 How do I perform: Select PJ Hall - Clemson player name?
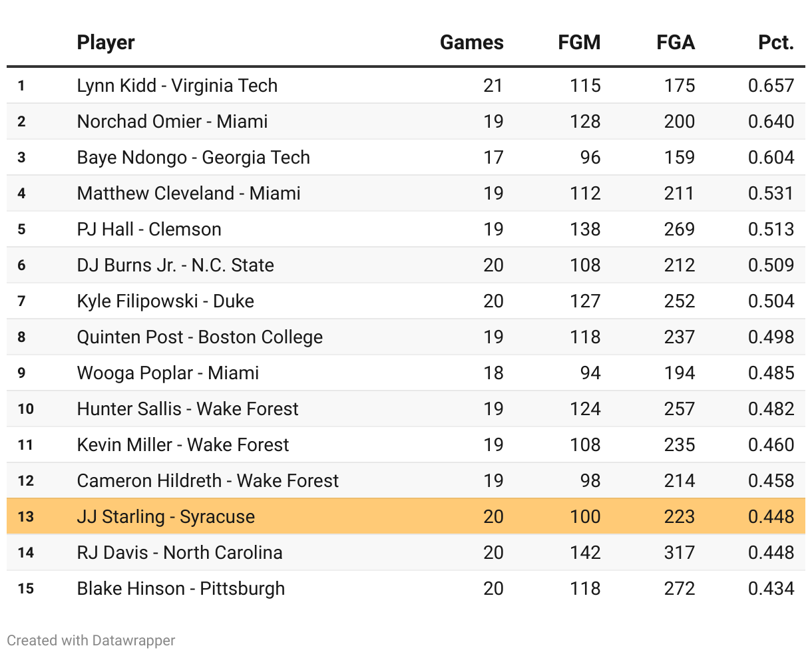tap(149, 230)
